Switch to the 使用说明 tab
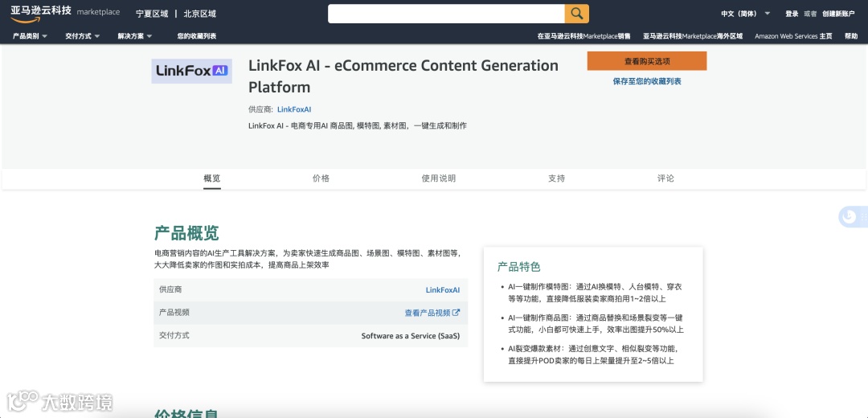Viewport: 868px width, 418px height. coord(439,178)
